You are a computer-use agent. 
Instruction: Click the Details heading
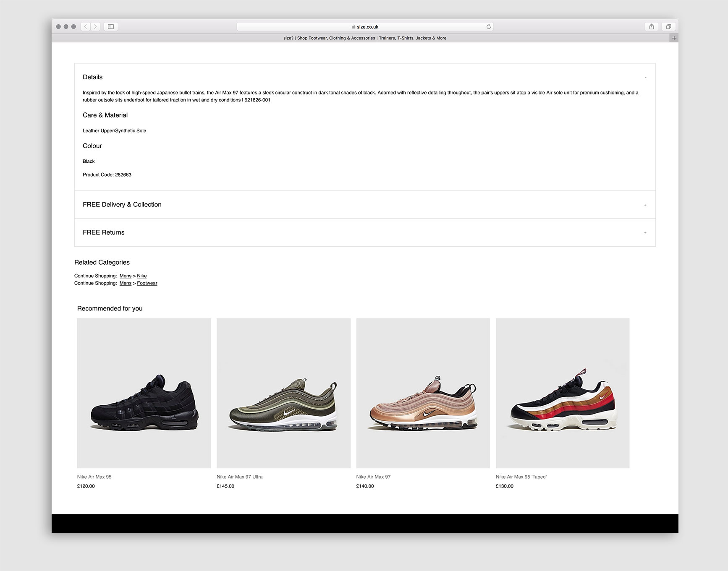(92, 77)
